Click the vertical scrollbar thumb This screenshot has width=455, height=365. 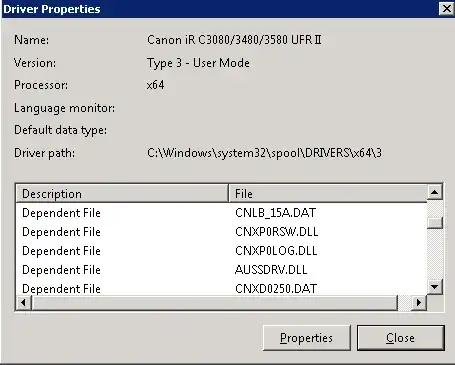click(435, 223)
